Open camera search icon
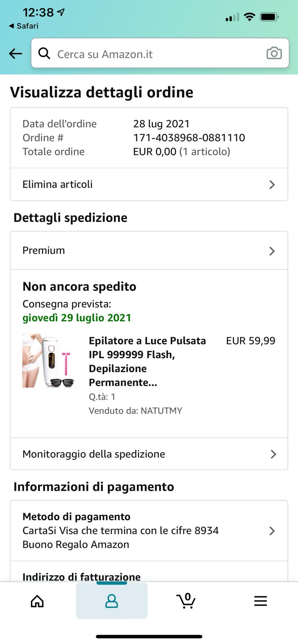The width and height of the screenshot is (298, 644). tap(274, 53)
